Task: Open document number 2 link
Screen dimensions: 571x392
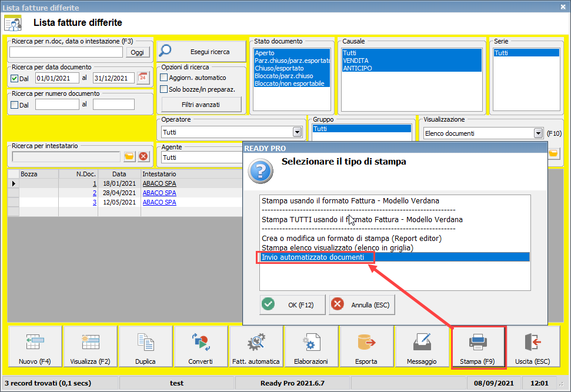Action: (95, 193)
